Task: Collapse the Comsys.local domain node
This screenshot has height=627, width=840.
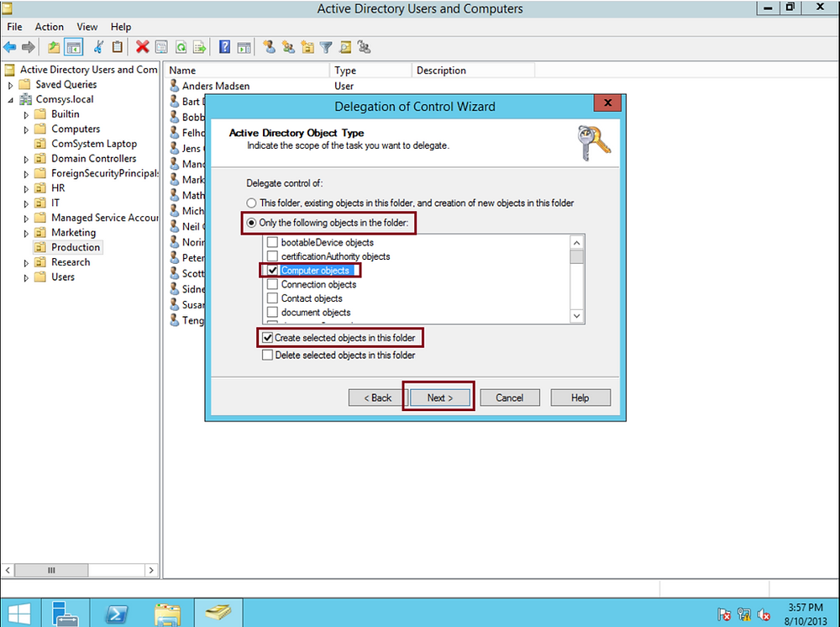Action: click(x=10, y=100)
